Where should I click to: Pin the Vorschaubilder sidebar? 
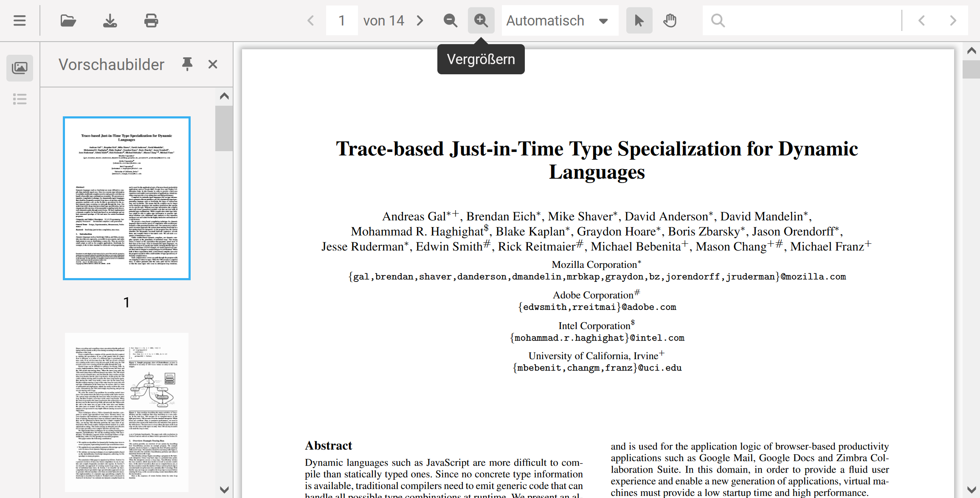click(187, 64)
